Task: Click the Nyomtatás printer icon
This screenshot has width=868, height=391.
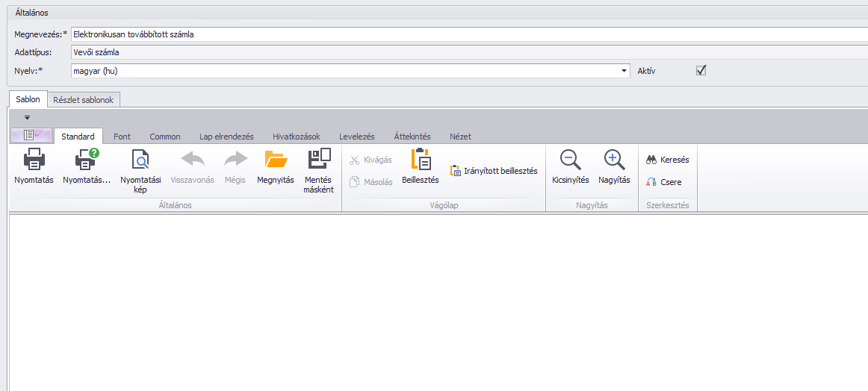Action: (x=34, y=160)
